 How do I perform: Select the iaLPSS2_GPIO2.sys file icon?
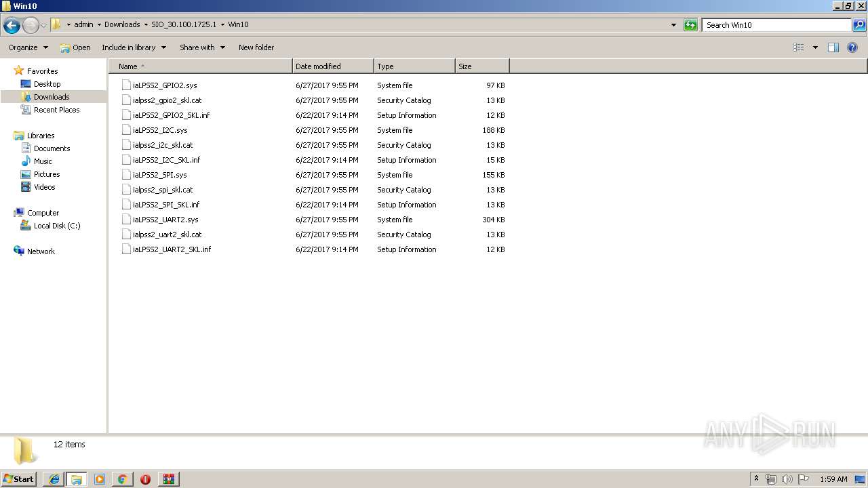click(126, 85)
